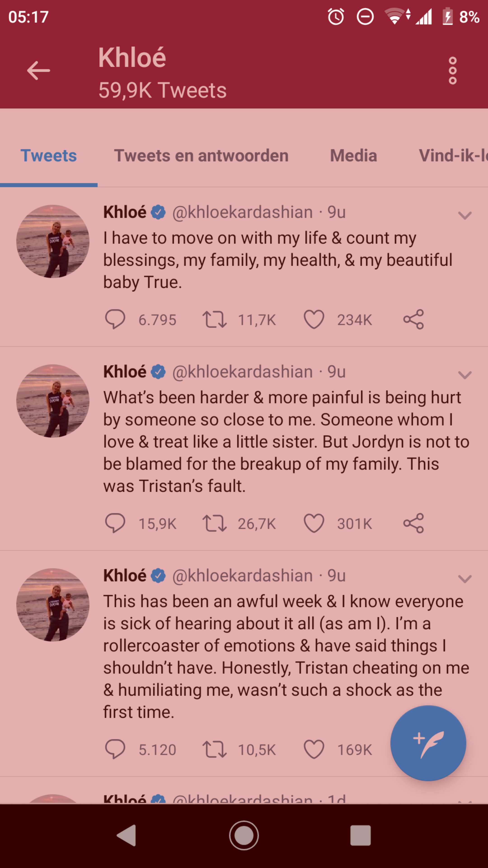Expand options chevron on first tweet
This screenshot has width=488, height=868.
click(x=465, y=215)
